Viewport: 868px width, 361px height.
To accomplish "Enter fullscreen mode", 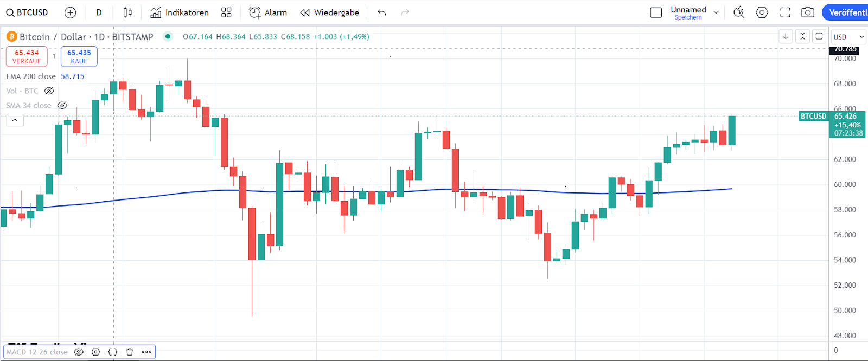I will coord(785,12).
